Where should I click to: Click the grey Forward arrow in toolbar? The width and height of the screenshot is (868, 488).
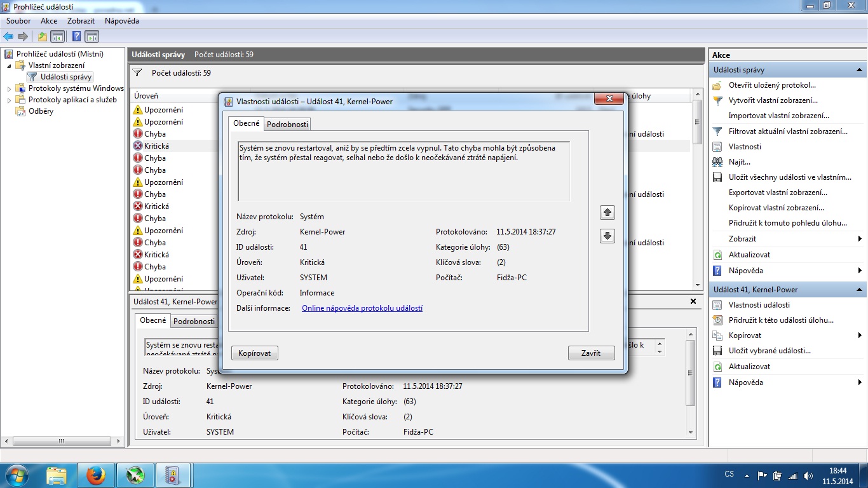point(23,36)
